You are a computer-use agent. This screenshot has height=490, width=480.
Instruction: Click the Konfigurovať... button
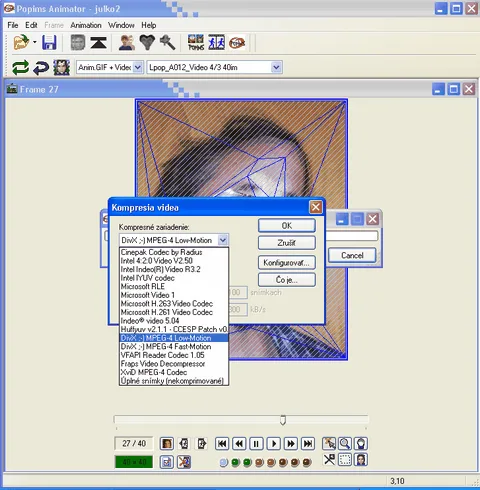click(287, 263)
